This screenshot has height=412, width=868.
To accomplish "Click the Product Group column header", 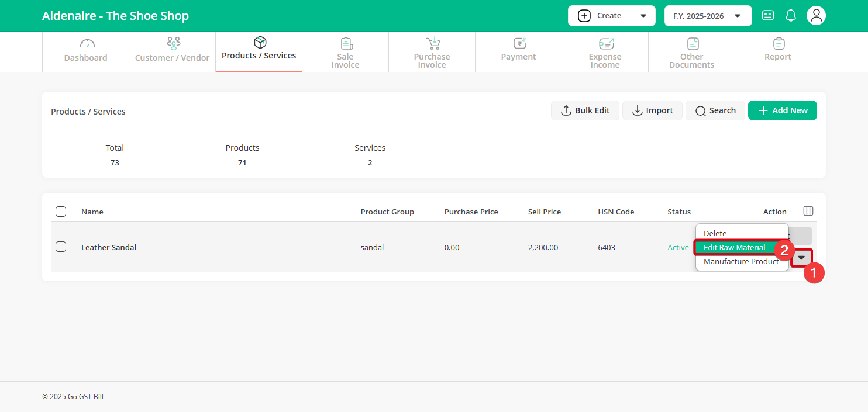I will click(387, 212).
